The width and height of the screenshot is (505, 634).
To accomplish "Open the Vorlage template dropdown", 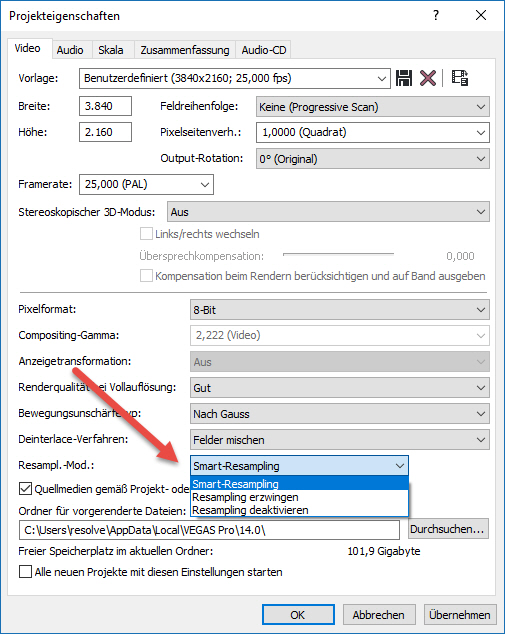I will coord(235,78).
